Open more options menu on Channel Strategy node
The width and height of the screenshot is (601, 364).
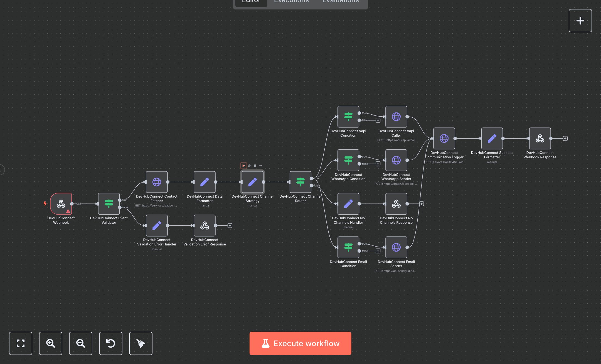pyautogui.click(x=261, y=165)
